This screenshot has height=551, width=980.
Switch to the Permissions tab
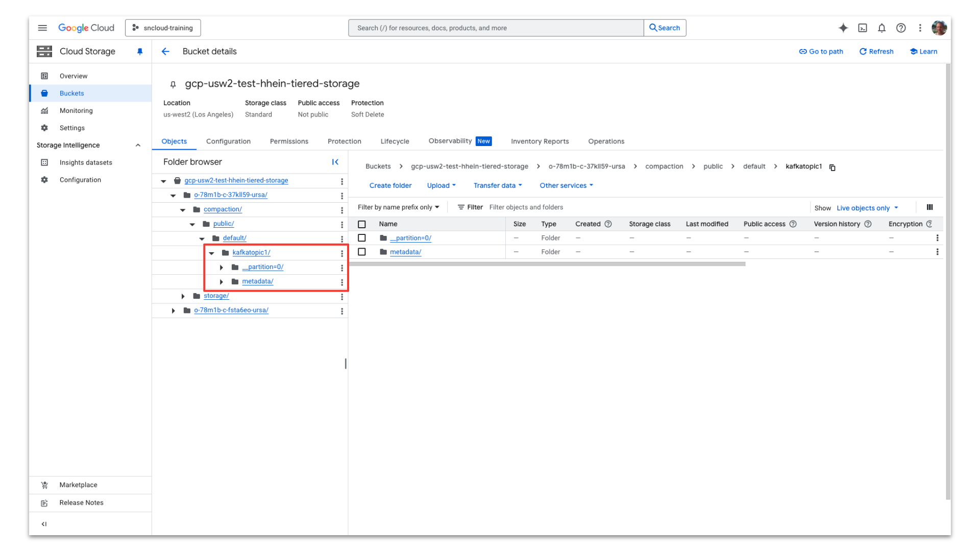coord(289,141)
